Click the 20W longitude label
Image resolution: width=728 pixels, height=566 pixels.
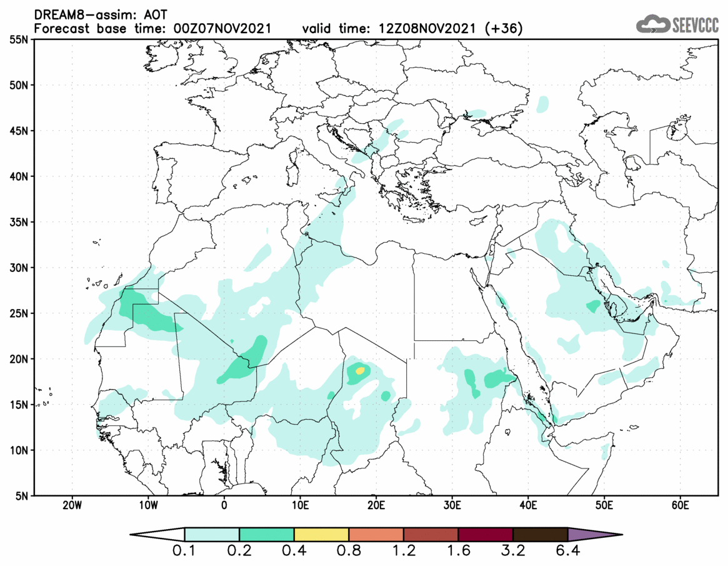pos(72,505)
